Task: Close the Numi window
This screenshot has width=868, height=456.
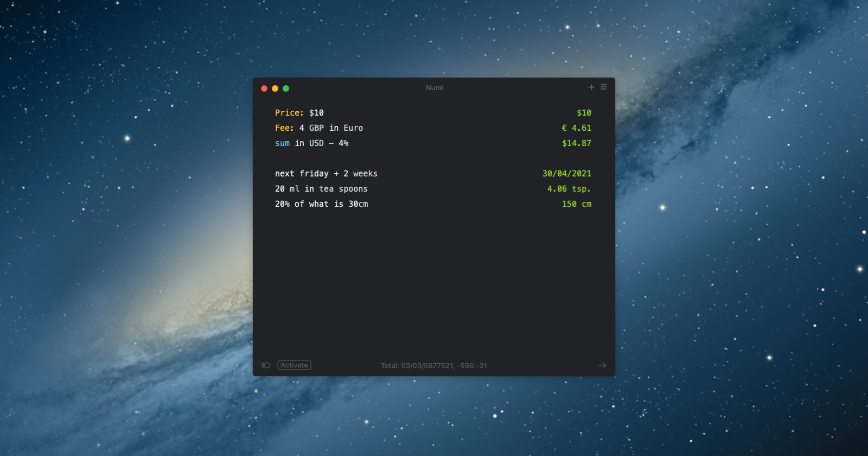Action: tap(264, 88)
